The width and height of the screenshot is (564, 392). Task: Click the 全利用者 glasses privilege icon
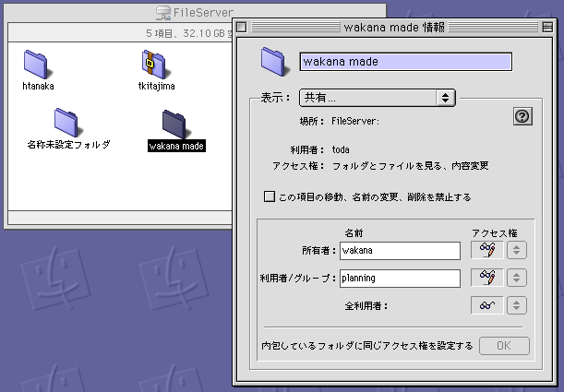pyautogui.click(x=488, y=305)
